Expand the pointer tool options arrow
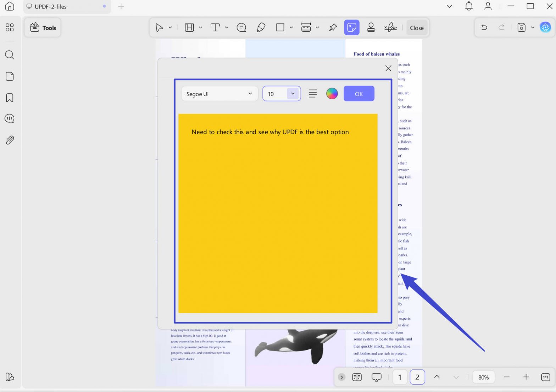This screenshot has height=392, width=556. tap(170, 28)
